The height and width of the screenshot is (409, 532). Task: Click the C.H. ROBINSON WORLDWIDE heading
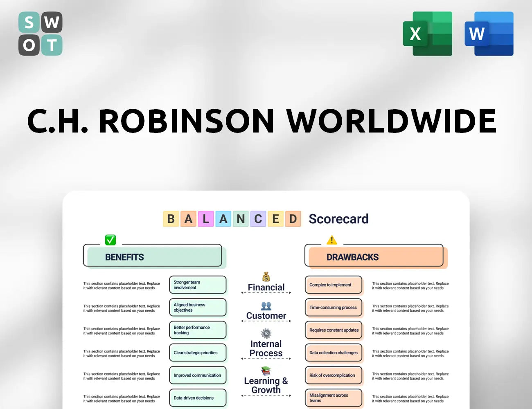click(262, 121)
